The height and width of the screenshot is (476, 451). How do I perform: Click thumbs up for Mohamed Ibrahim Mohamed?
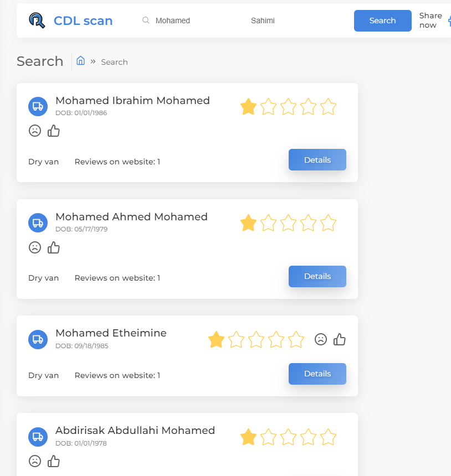[x=54, y=131]
